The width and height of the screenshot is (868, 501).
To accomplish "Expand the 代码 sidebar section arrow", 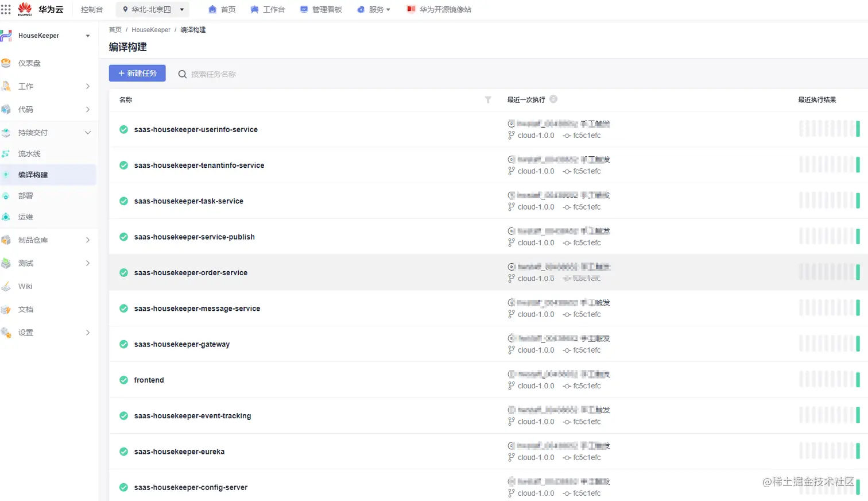I will point(88,109).
